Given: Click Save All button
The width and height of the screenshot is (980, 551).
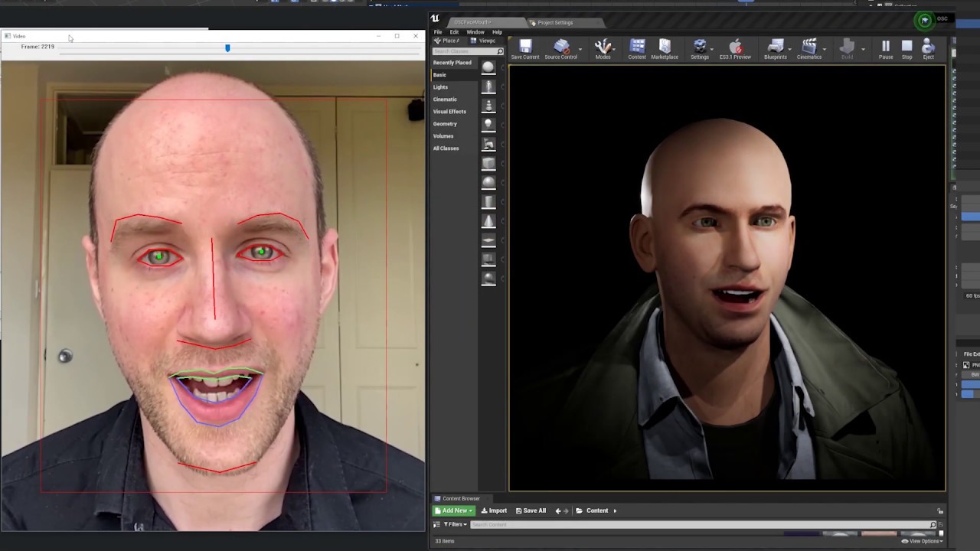Looking at the screenshot, I should 531,510.
